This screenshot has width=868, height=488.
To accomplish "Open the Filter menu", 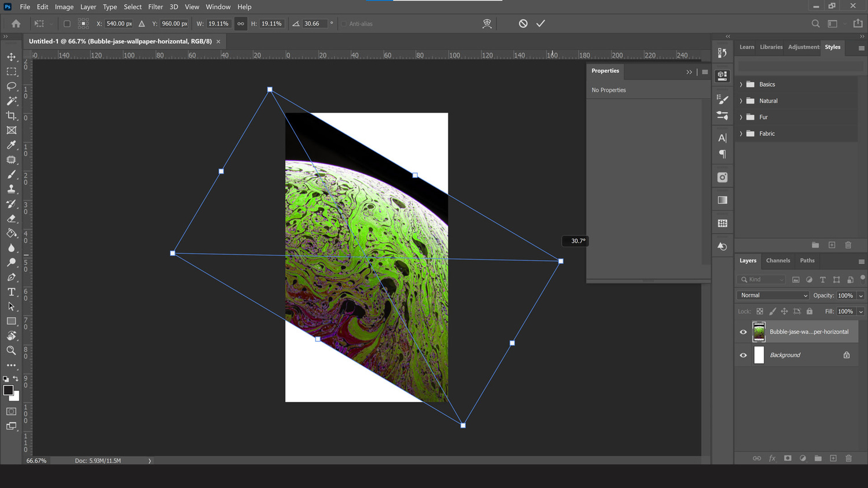I will pyautogui.click(x=156, y=7).
